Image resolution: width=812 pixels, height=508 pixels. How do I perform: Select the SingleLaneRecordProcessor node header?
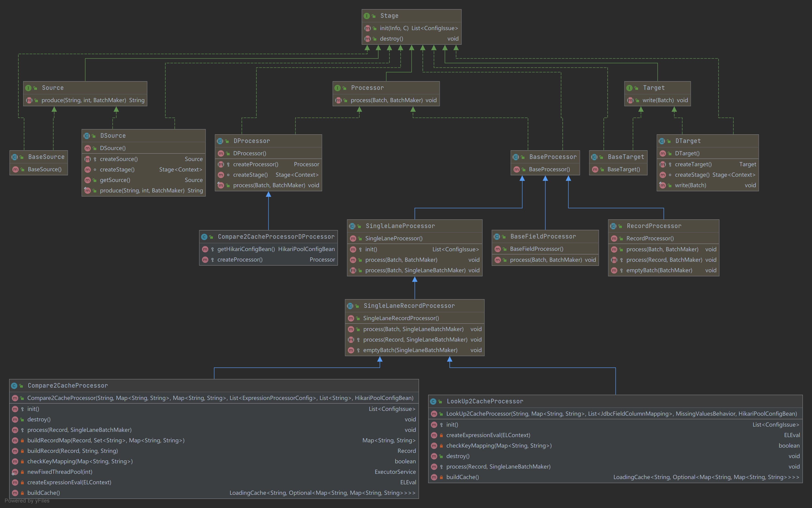pos(409,306)
